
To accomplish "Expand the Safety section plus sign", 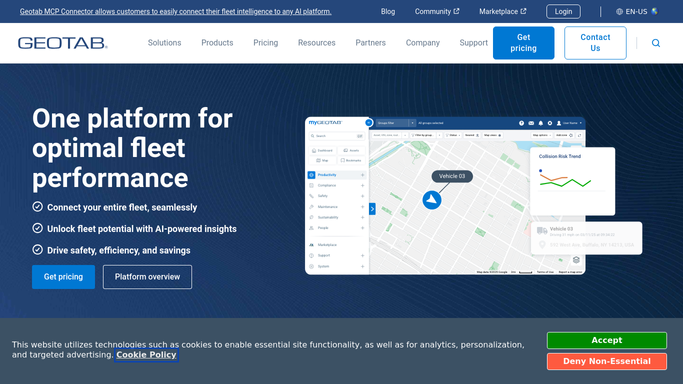I will pos(362,196).
